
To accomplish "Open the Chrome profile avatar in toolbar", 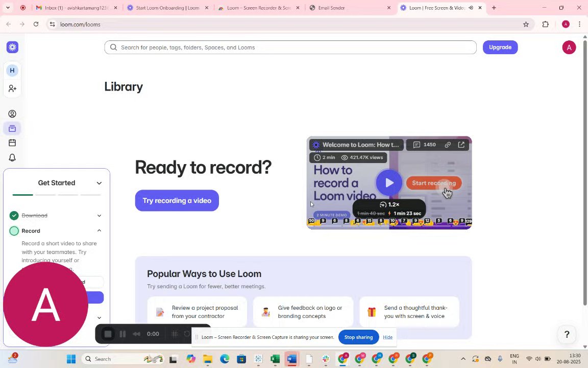I will pyautogui.click(x=566, y=25).
